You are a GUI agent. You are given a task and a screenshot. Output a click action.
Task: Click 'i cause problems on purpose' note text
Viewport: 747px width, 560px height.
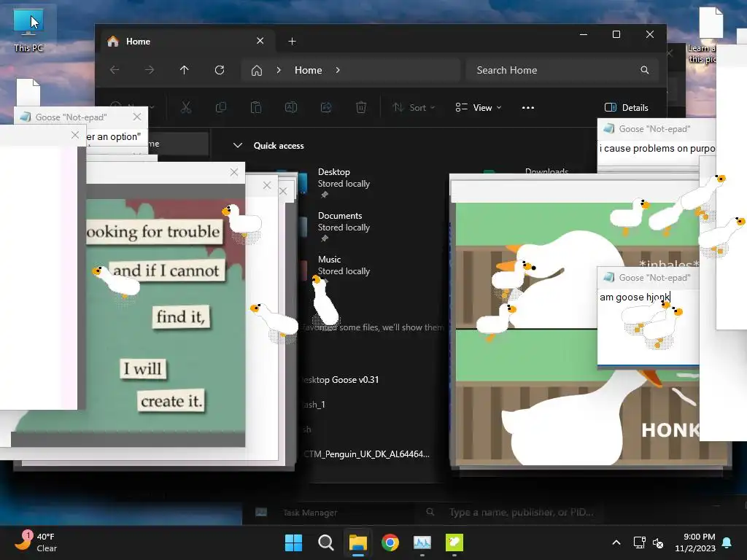pyautogui.click(x=657, y=149)
